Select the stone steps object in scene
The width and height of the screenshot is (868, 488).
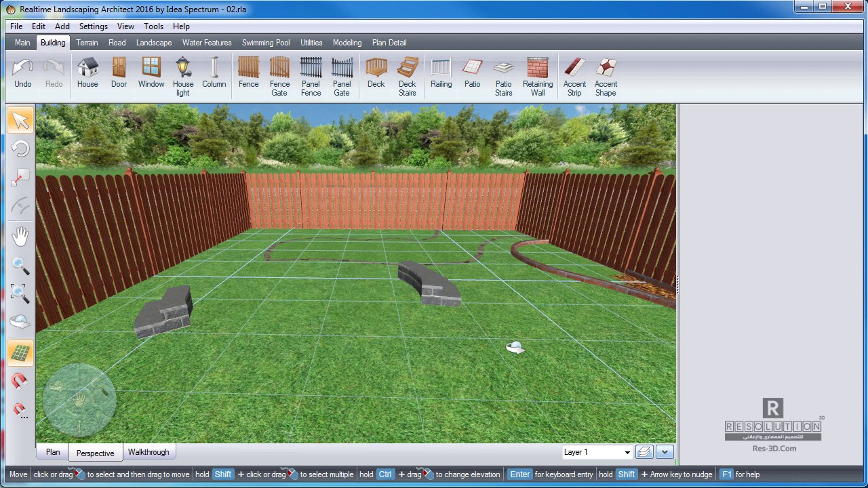coord(163,312)
